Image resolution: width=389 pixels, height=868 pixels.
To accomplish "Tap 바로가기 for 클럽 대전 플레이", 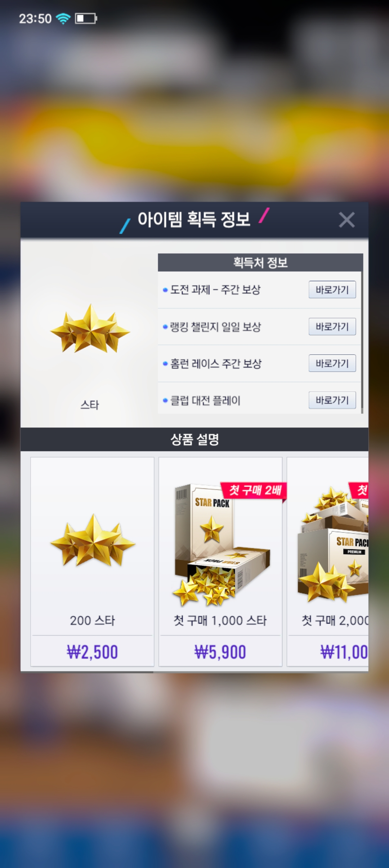I will (332, 400).
